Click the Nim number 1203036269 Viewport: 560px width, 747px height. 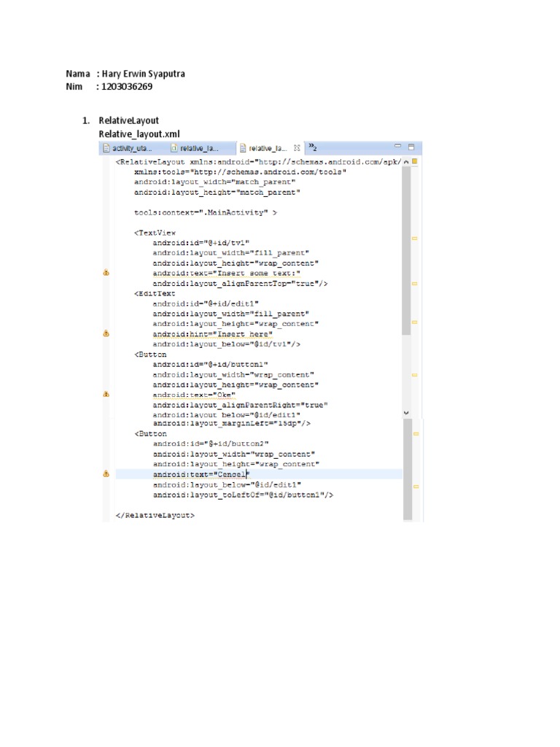(x=127, y=87)
